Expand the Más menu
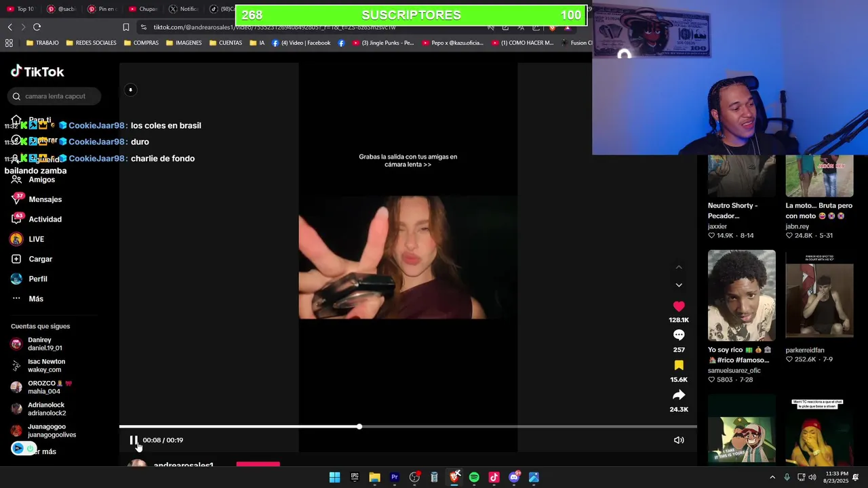Viewport: 868px width, 488px height. click(x=28, y=299)
